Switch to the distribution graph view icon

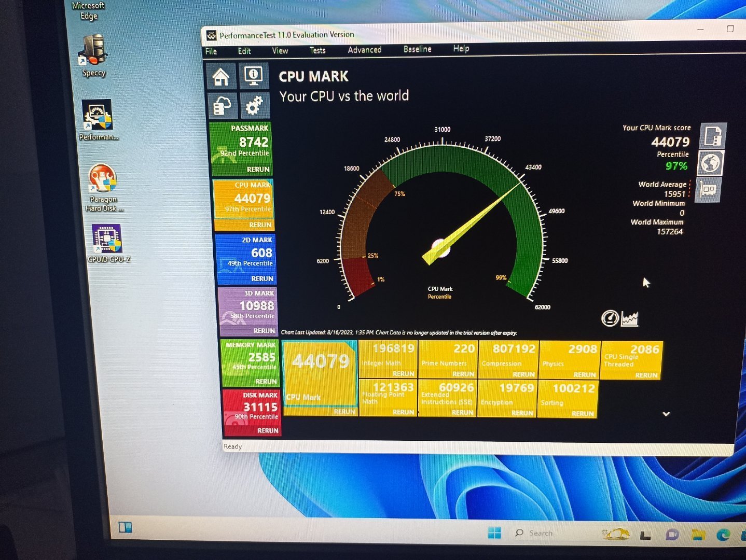630,318
